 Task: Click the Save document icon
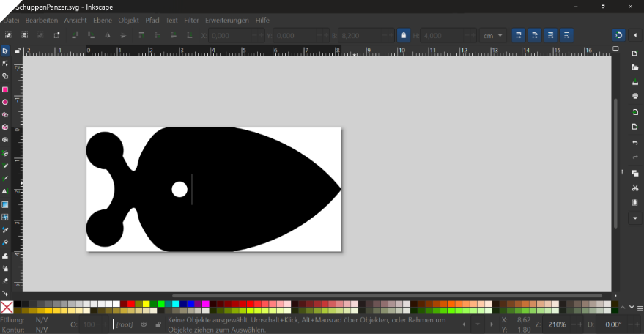tap(635, 82)
